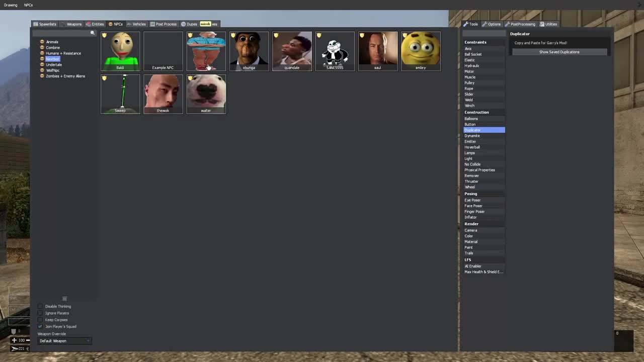Select the Example NPC tile
Viewport: 644px width, 362px height.
(163, 51)
